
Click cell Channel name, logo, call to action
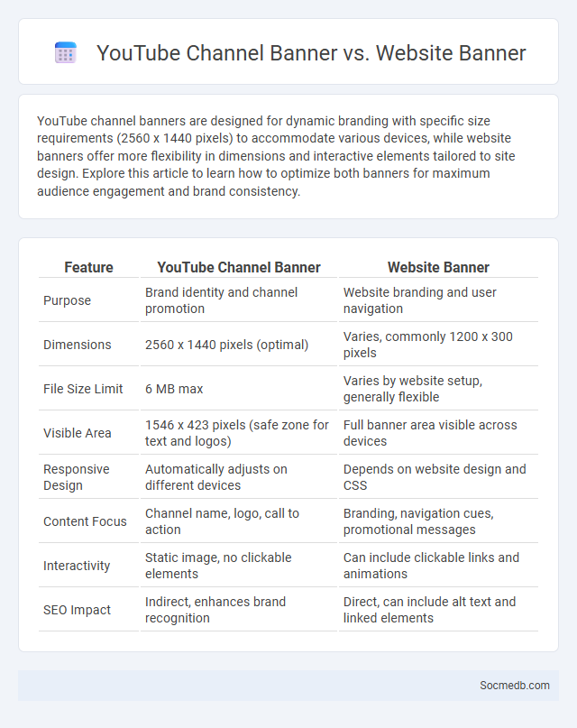(238, 521)
